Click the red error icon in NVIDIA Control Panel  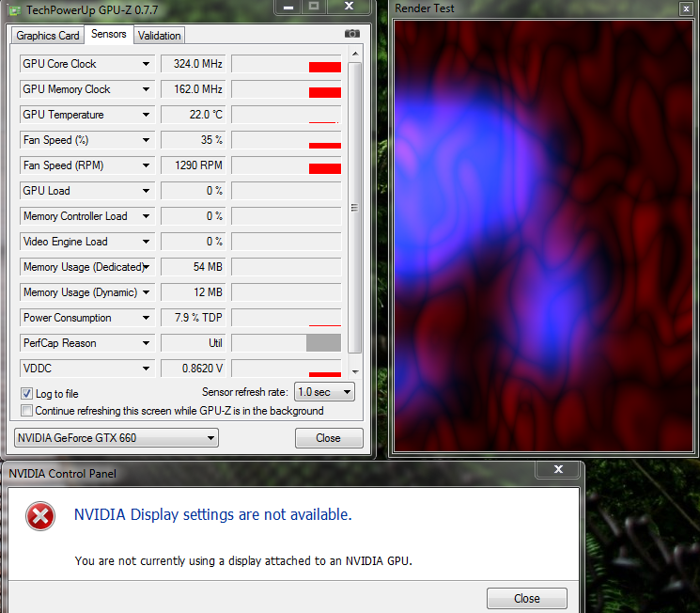(x=40, y=516)
